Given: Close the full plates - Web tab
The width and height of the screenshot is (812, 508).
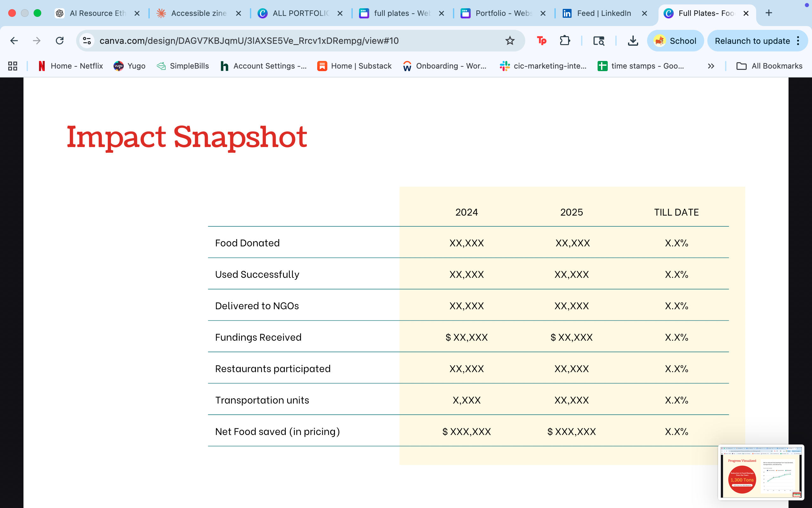Looking at the screenshot, I should 442,13.
